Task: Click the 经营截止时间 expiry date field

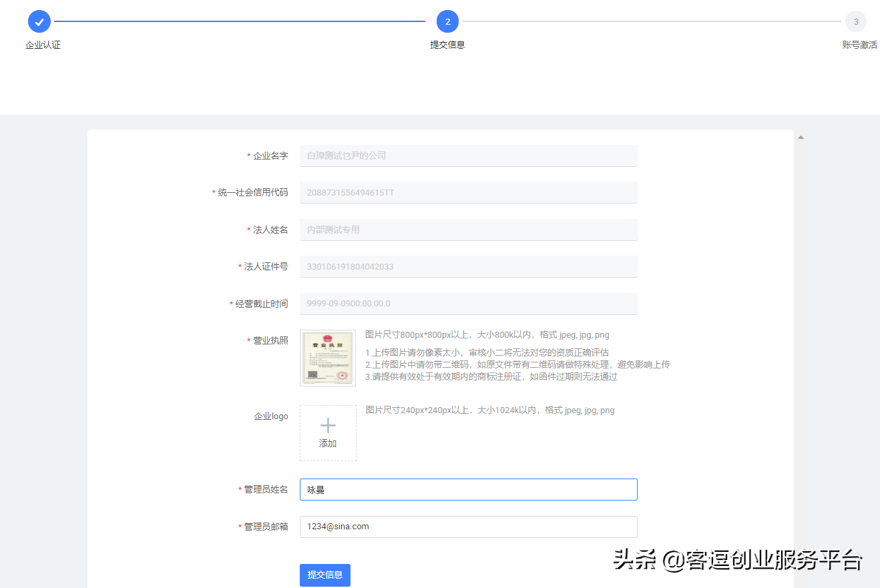Action: tap(467, 304)
